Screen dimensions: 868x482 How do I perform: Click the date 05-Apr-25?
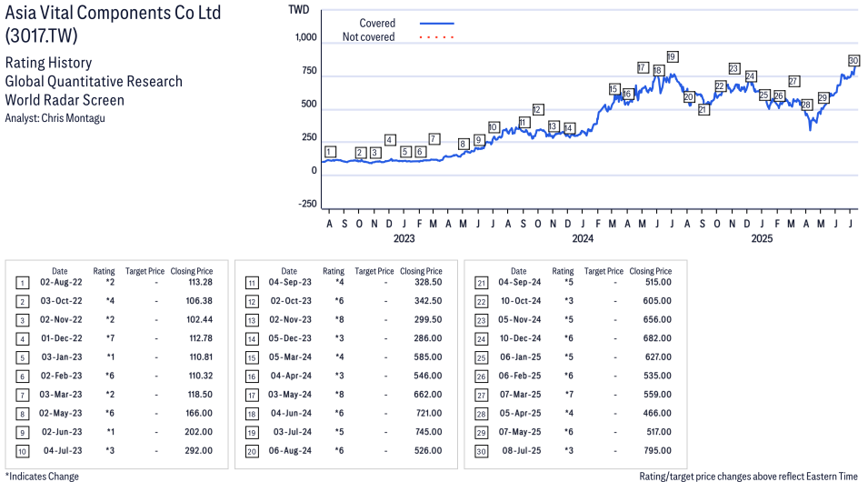tap(521, 413)
